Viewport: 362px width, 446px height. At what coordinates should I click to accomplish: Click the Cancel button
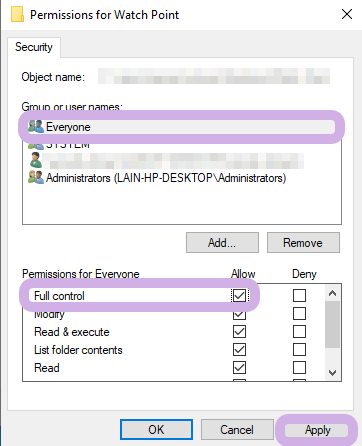pyautogui.click(x=237, y=430)
